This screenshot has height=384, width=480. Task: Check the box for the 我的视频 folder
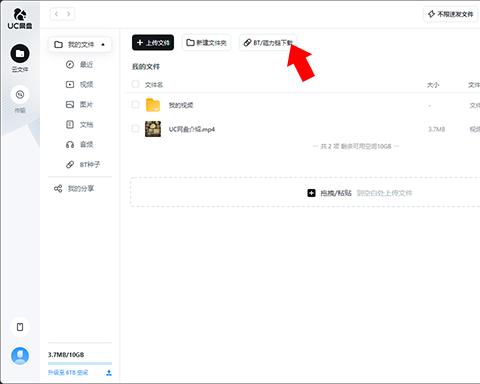[135, 104]
